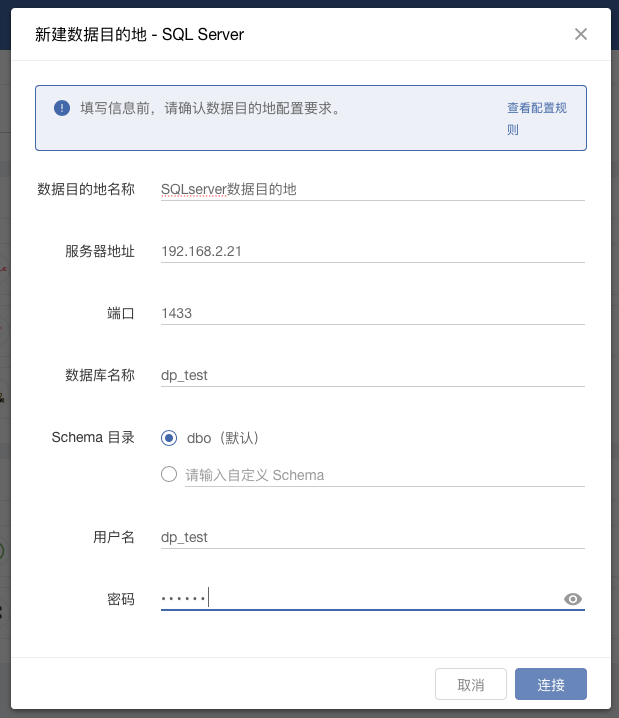Click the Schema 目录 label

tap(93, 438)
